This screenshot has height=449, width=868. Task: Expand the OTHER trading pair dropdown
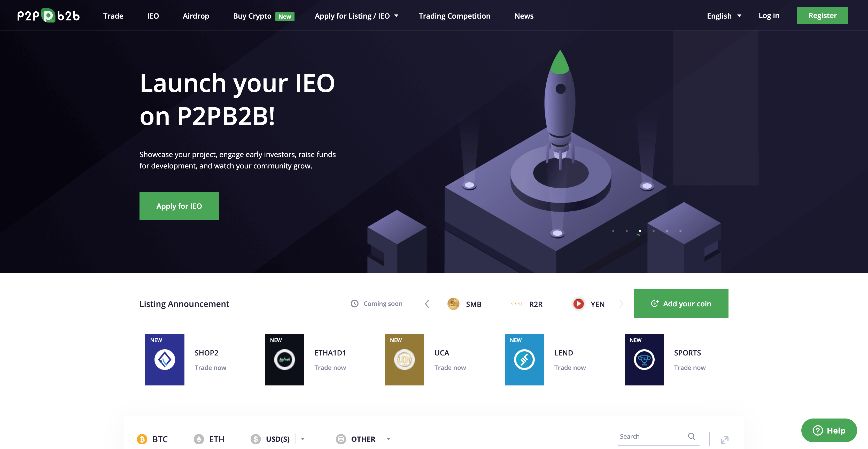click(x=388, y=438)
